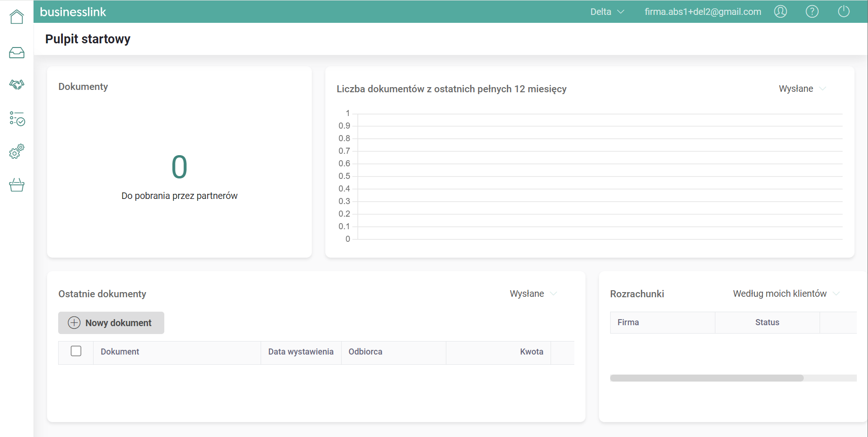Click the power logout icon
This screenshot has width=868, height=437.
pyautogui.click(x=844, y=12)
